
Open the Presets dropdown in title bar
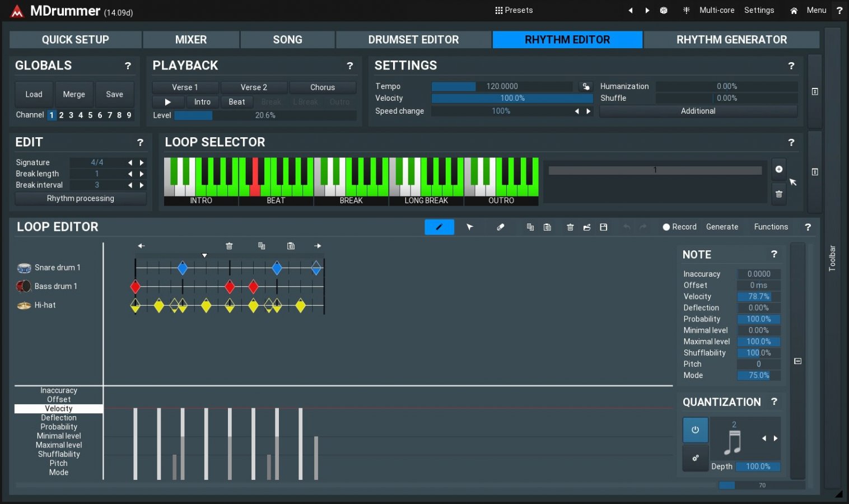coord(514,10)
